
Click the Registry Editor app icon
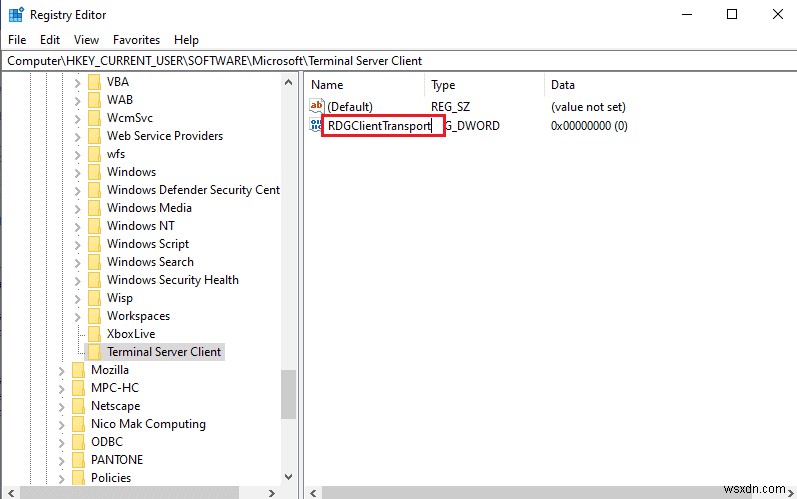[16, 15]
